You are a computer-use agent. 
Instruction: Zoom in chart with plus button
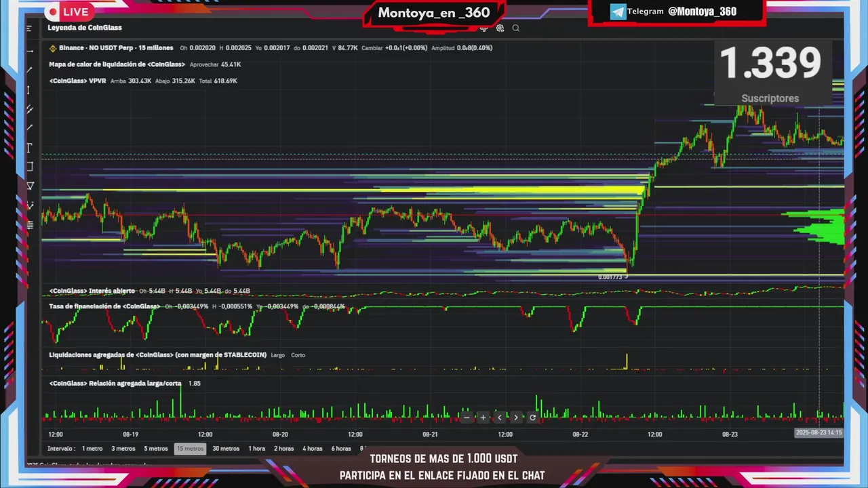click(x=483, y=418)
